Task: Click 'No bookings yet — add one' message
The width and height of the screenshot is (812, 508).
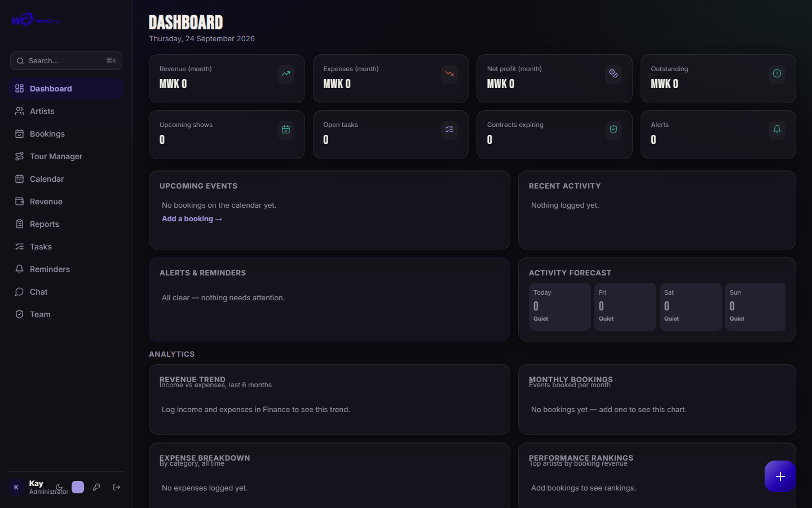Action: click(609, 410)
